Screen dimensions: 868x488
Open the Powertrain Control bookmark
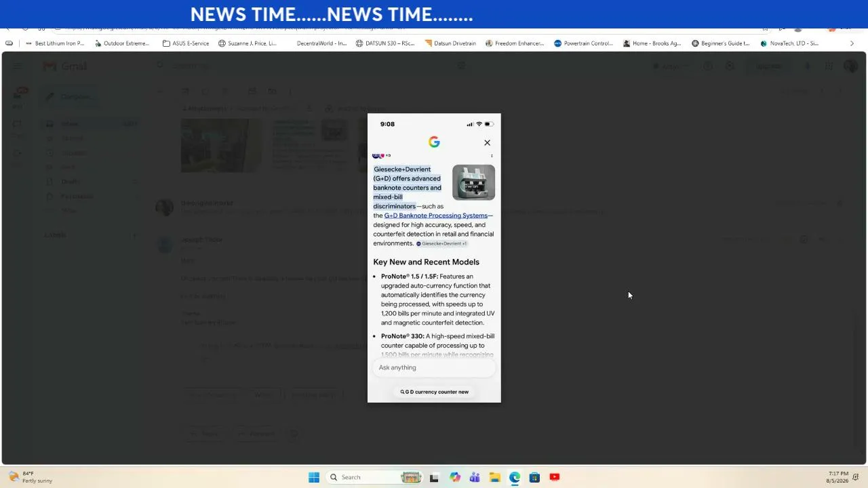tap(583, 43)
